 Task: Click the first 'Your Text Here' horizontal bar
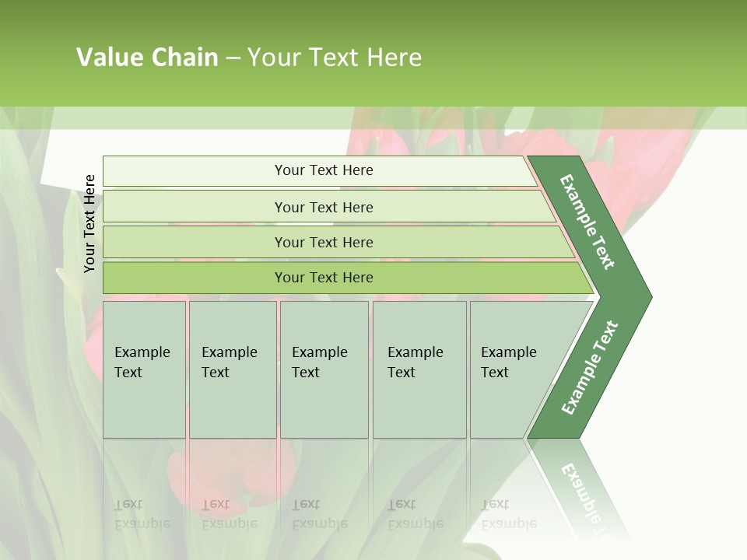click(x=320, y=171)
